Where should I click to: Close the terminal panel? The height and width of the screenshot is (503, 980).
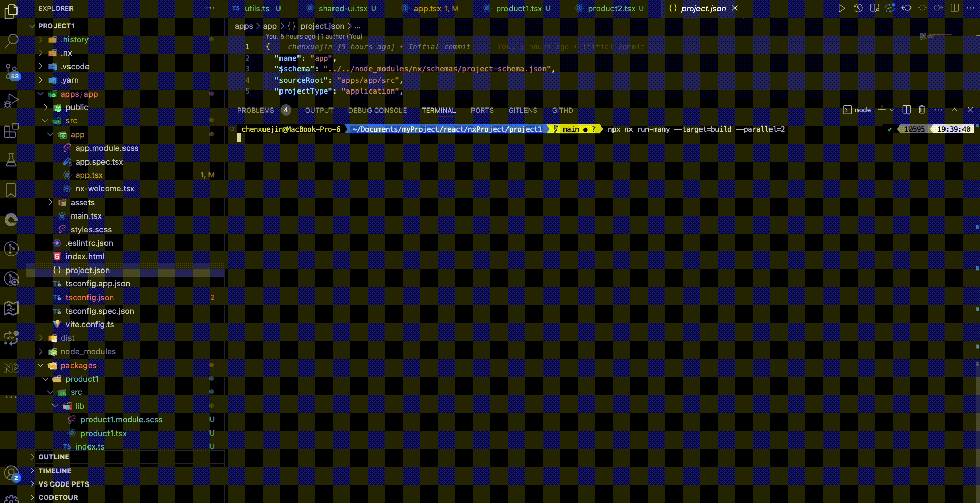(x=970, y=110)
